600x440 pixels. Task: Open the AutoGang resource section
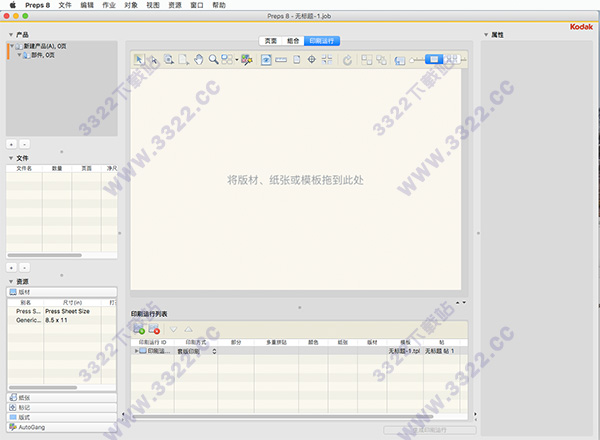pos(62,427)
